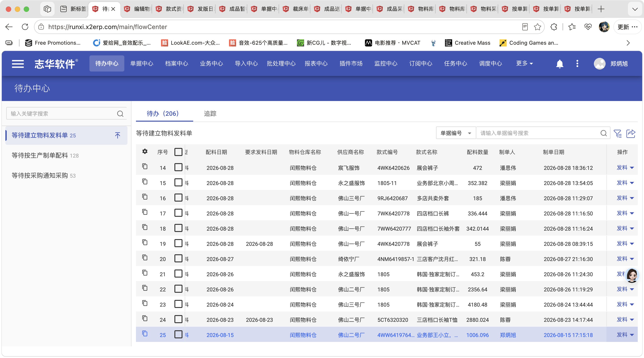Open 等待按采购通知采购 53 list
This screenshot has width=644, height=358.
click(x=66, y=176)
